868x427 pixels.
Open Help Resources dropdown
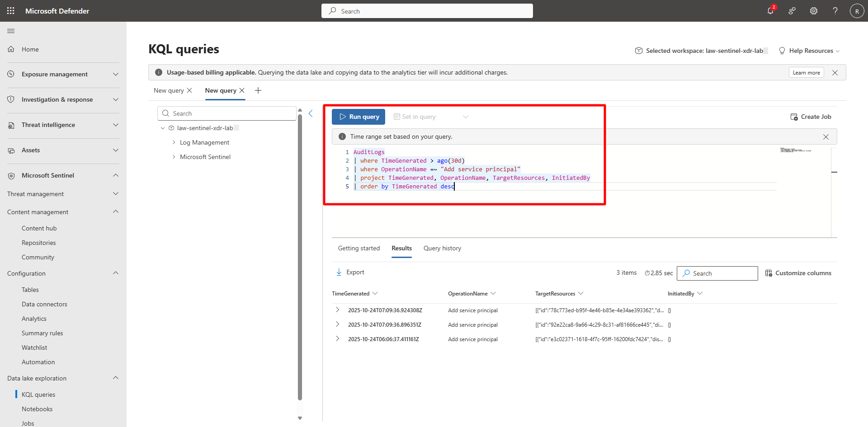(809, 51)
